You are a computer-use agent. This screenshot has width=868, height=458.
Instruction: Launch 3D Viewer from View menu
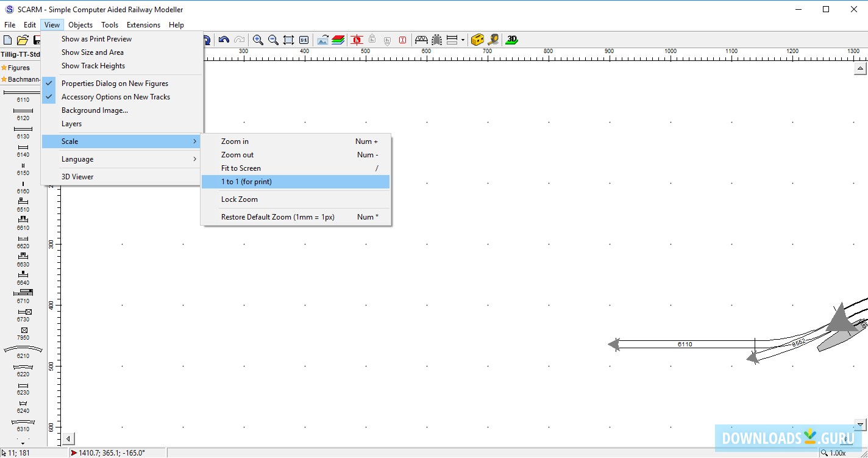pyautogui.click(x=122, y=177)
